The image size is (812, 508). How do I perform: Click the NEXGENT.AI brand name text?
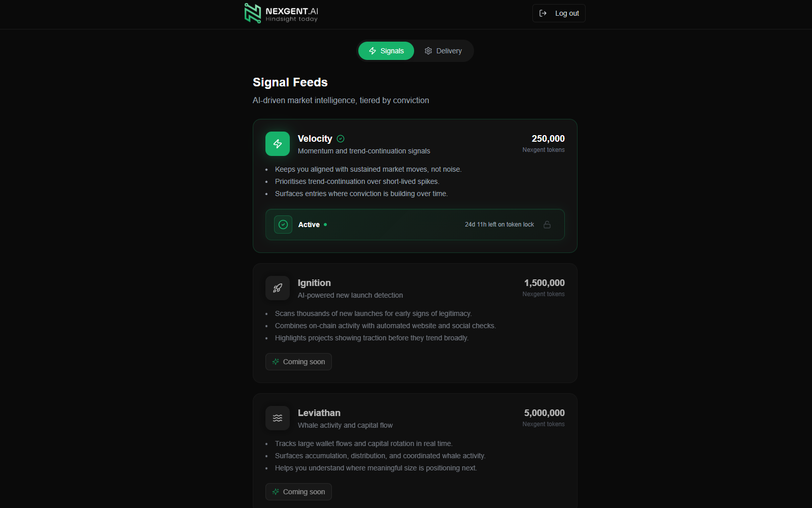(292, 11)
